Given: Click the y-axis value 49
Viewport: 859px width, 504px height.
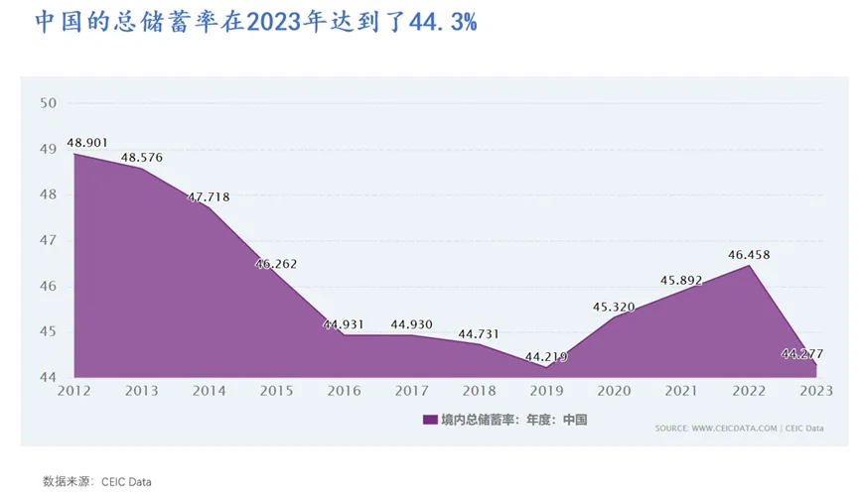Looking at the screenshot, I should pyautogui.click(x=49, y=149).
